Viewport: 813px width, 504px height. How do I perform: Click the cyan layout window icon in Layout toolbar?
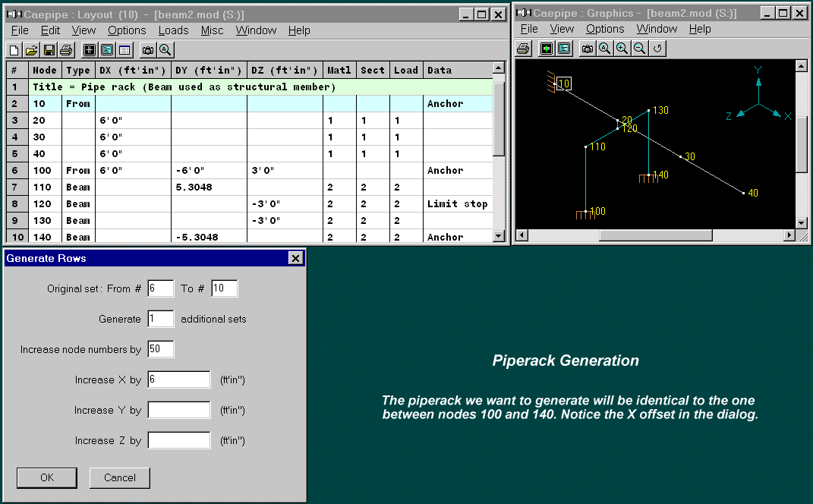(107, 50)
